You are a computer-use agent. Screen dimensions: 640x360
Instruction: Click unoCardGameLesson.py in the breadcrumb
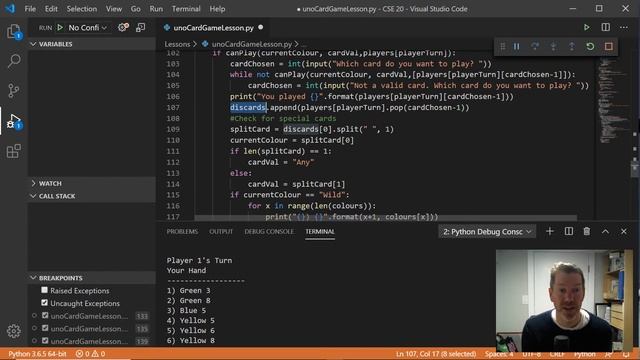(x=251, y=44)
